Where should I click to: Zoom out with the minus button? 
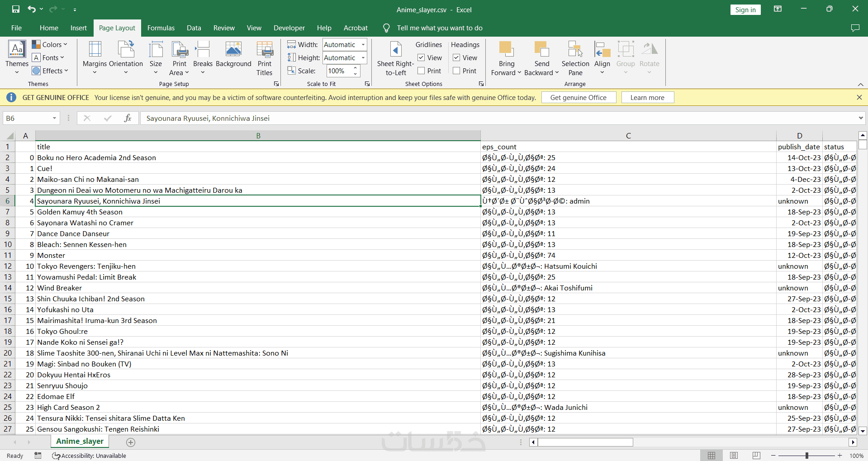click(773, 456)
